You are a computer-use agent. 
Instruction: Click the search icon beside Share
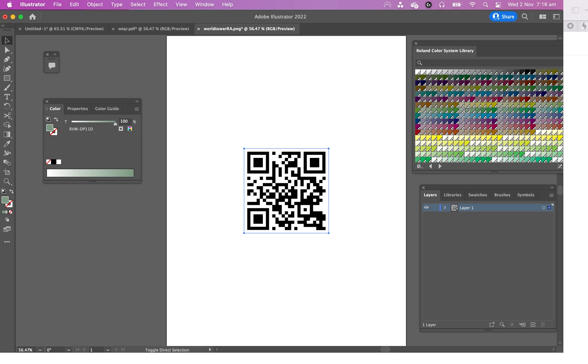[525, 17]
